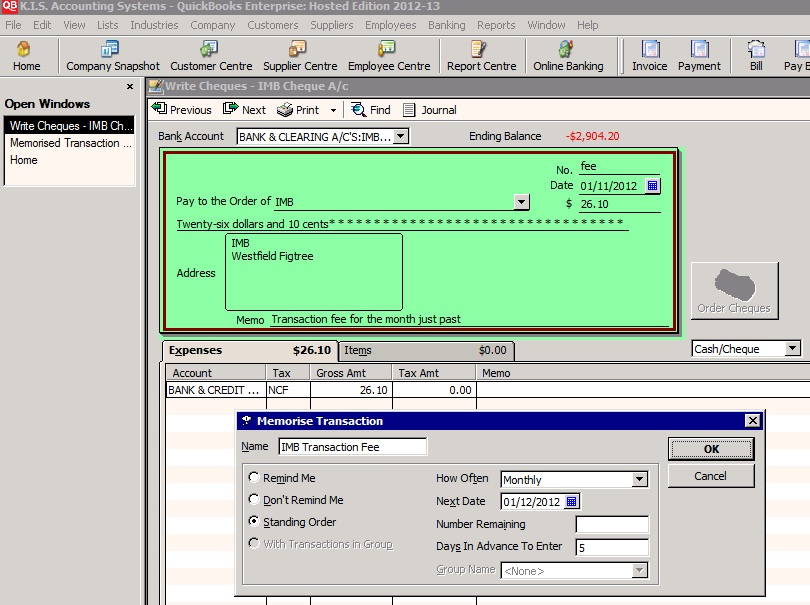
Task: Open the Reports menu
Action: click(x=496, y=25)
